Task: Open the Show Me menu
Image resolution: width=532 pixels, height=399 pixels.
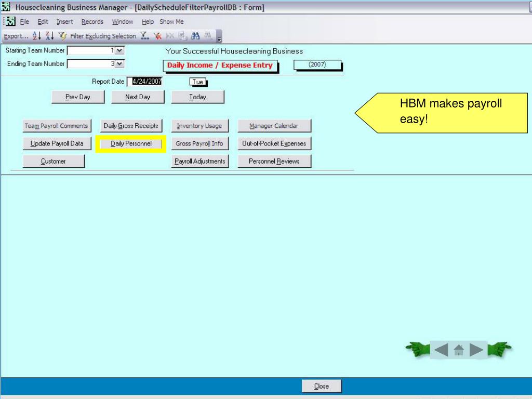Action: (171, 22)
